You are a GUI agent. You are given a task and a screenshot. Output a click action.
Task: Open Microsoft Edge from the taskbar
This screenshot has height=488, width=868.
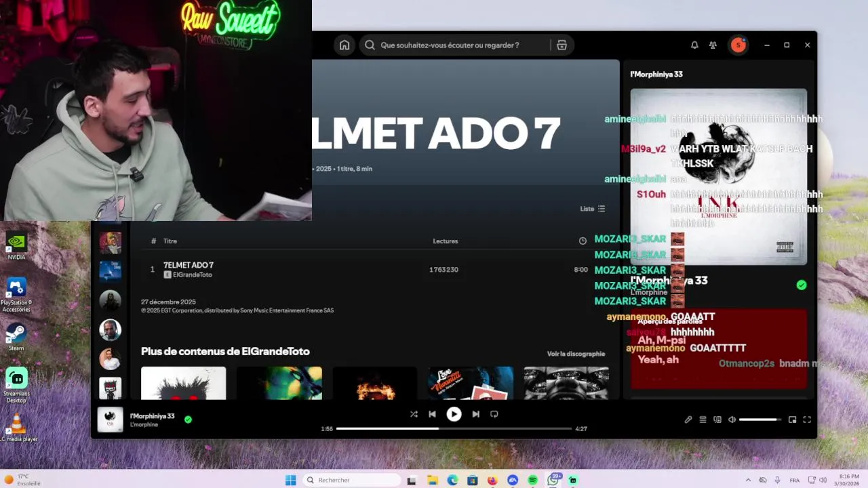[452, 481]
